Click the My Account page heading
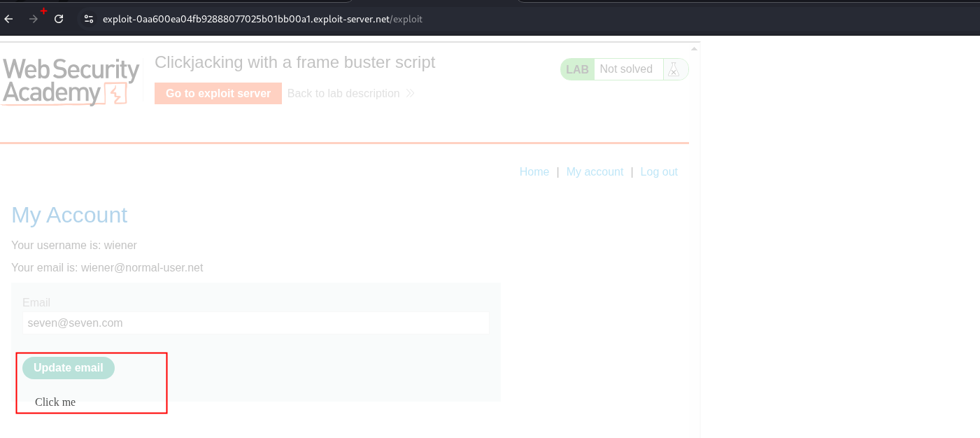980x438 pixels. click(x=69, y=215)
